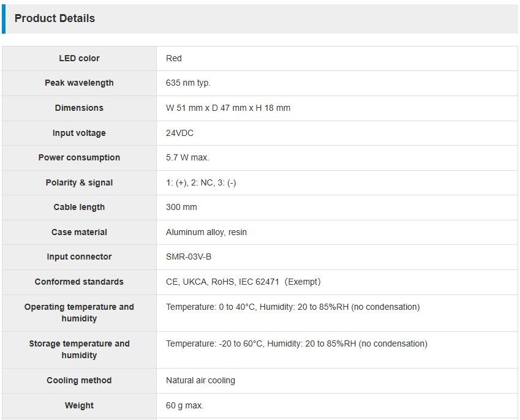Select Operating temperature and humidity label

point(79,313)
